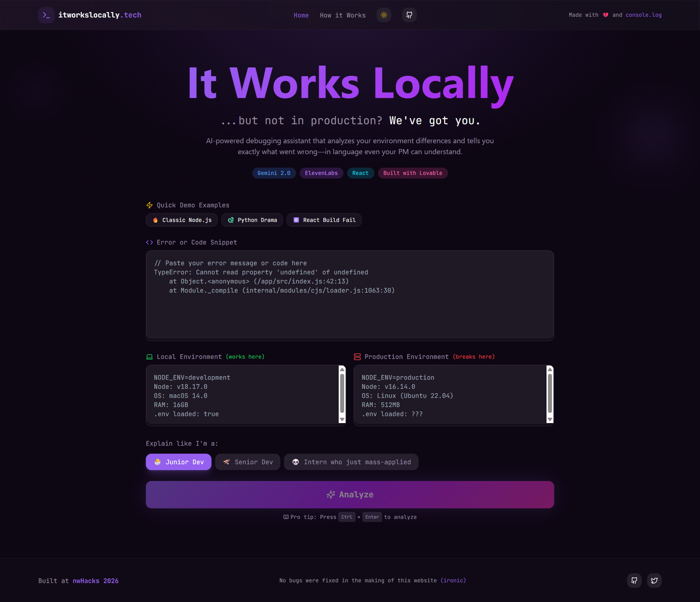
Task: Open GitHub icon in top navigation
Action: tap(409, 15)
